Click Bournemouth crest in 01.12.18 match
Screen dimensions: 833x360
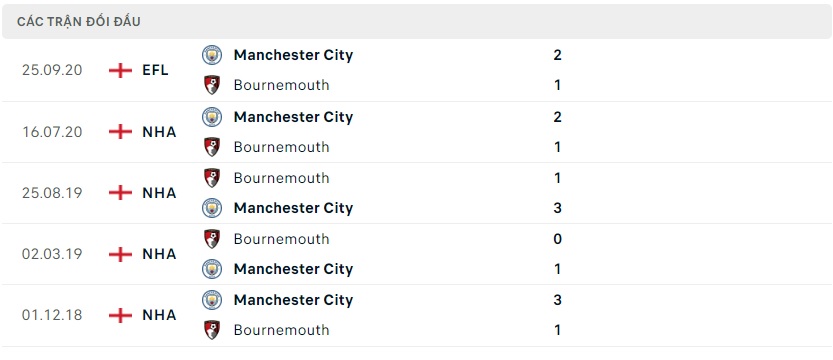click(x=212, y=330)
